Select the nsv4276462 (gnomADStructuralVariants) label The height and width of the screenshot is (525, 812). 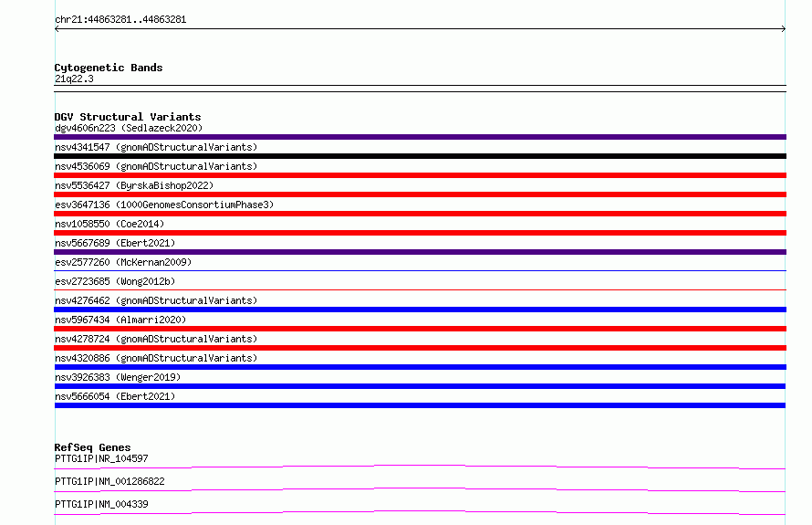click(156, 300)
